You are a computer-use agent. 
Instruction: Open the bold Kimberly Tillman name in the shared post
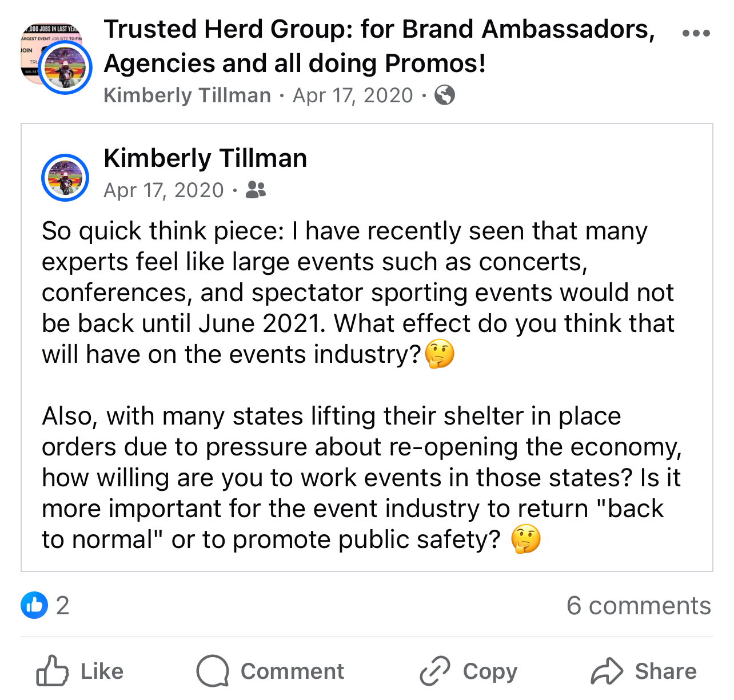point(205,158)
